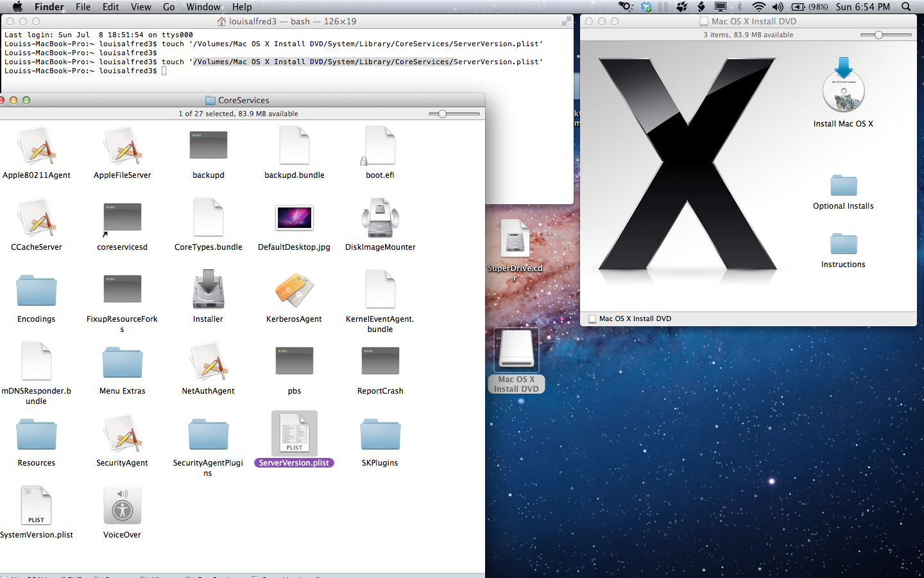Select the Installer application icon
Screen dimensions: 924x578
209,289
